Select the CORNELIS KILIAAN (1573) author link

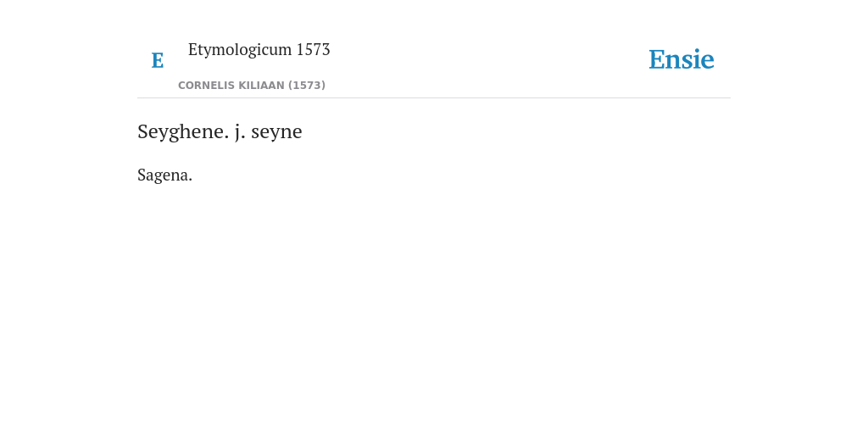coord(252,86)
